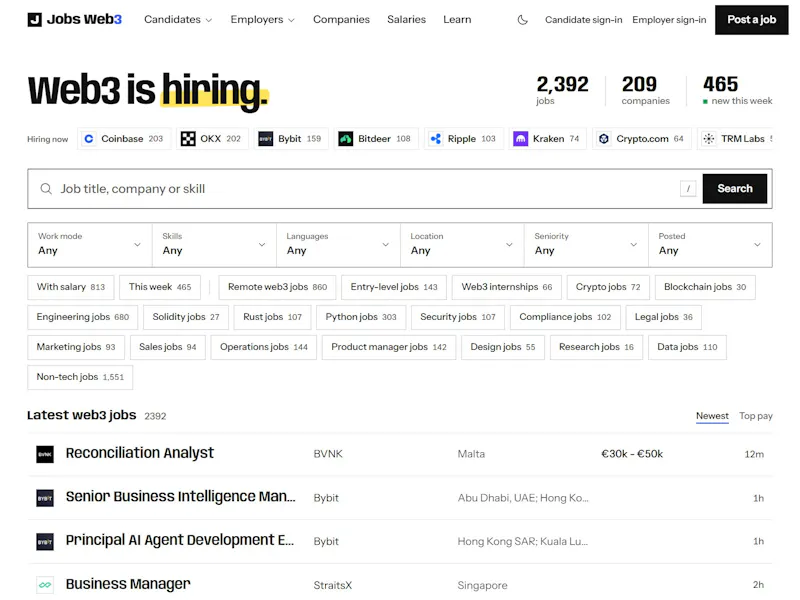Select Solidity jobs chip
The height and width of the screenshot is (600, 800).
[186, 317]
